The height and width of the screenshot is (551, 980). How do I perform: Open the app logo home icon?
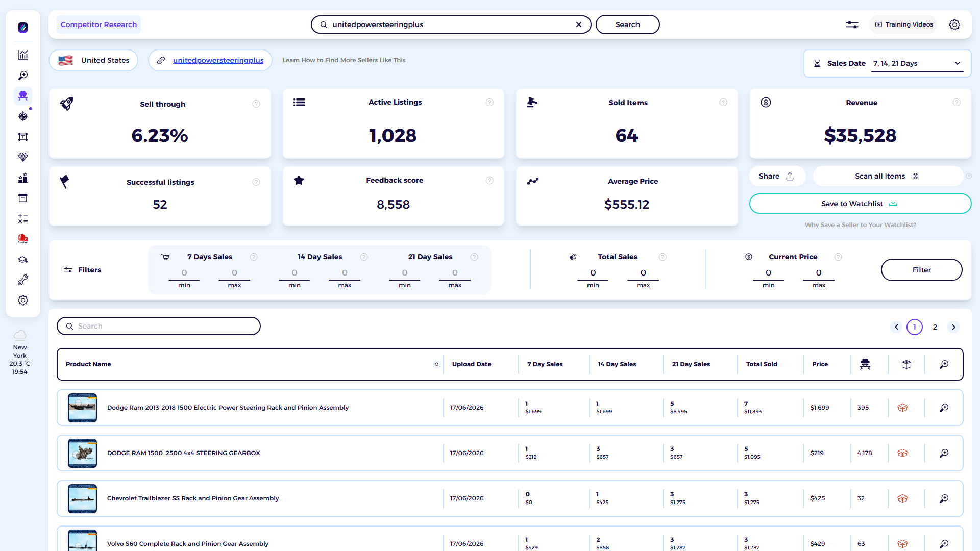point(23,28)
